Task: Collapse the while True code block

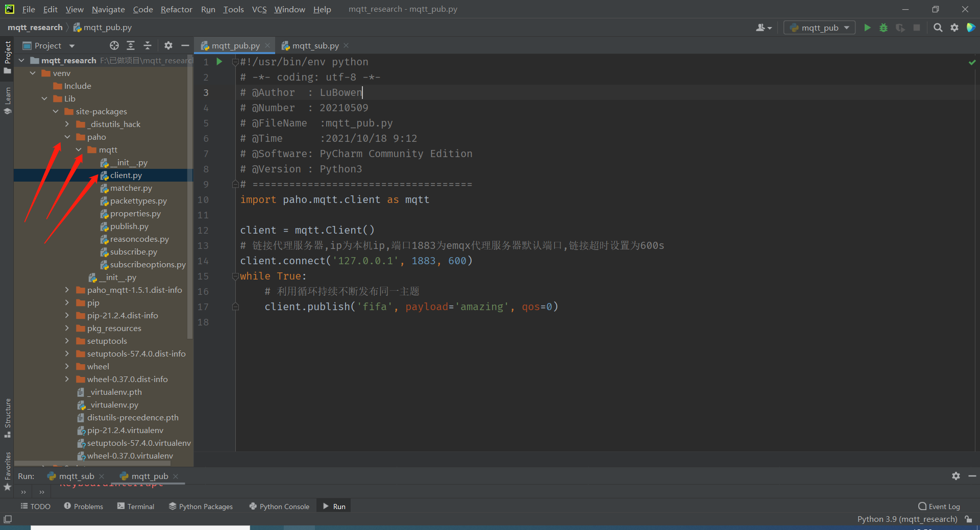Action: click(x=235, y=276)
